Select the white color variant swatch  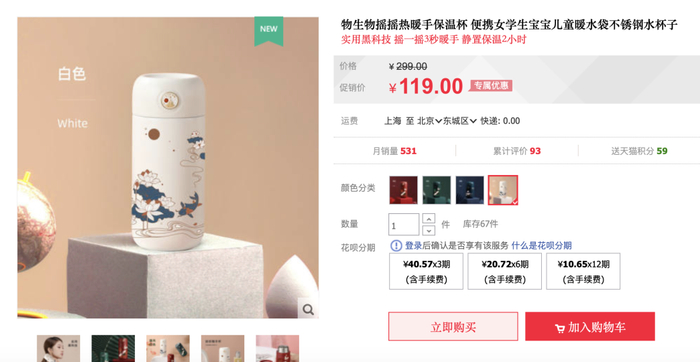(x=503, y=190)
